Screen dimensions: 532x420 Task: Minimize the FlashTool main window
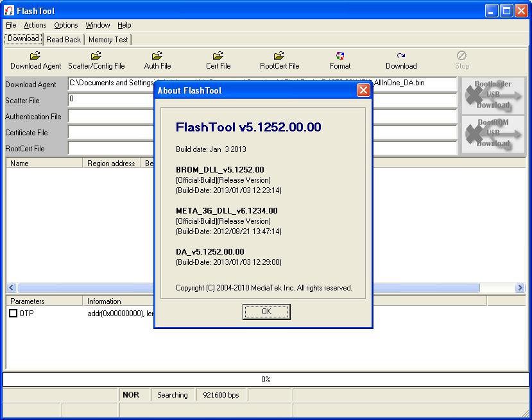(491, 11)
